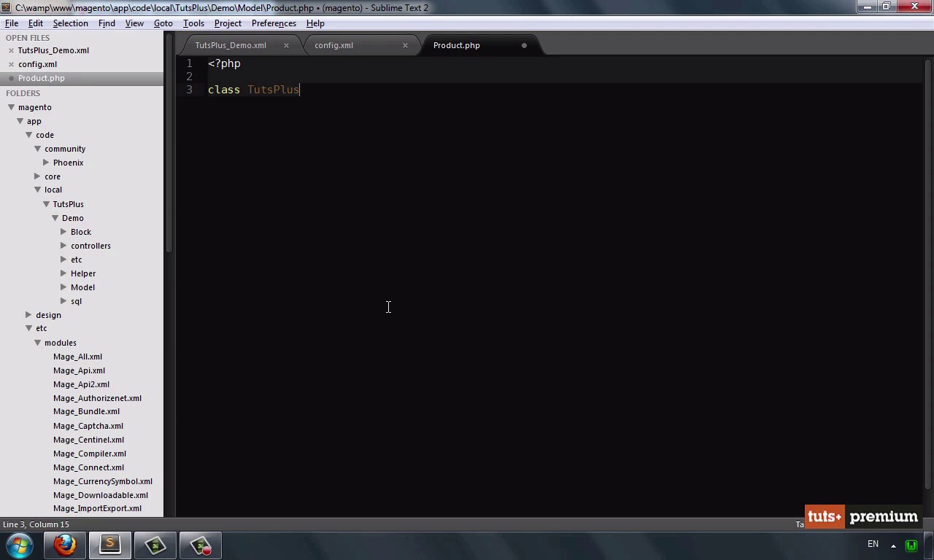Open the Selection menu
934x560 pixels.
70,23
